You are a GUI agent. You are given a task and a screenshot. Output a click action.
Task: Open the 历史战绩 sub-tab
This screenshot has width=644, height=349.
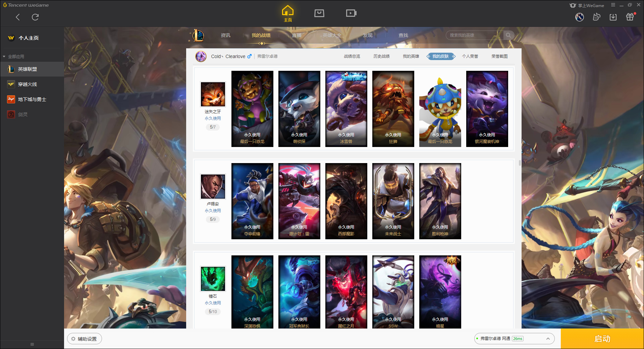pos(381,56)
